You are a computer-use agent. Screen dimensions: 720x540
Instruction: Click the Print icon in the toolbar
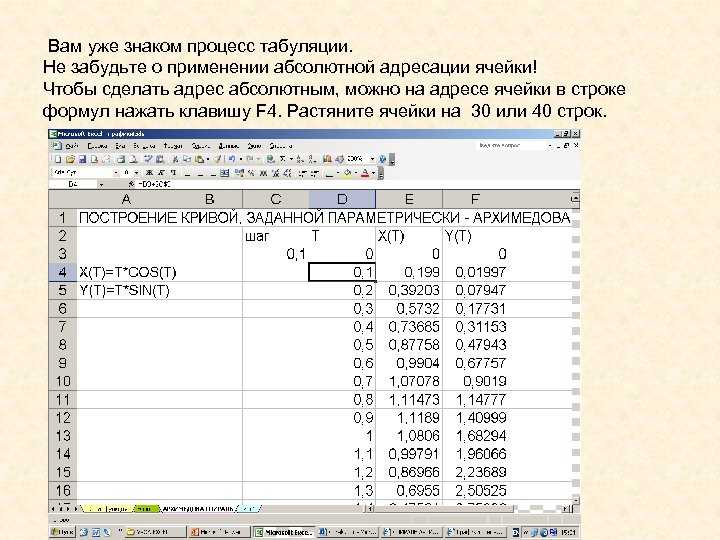(120, 159)
